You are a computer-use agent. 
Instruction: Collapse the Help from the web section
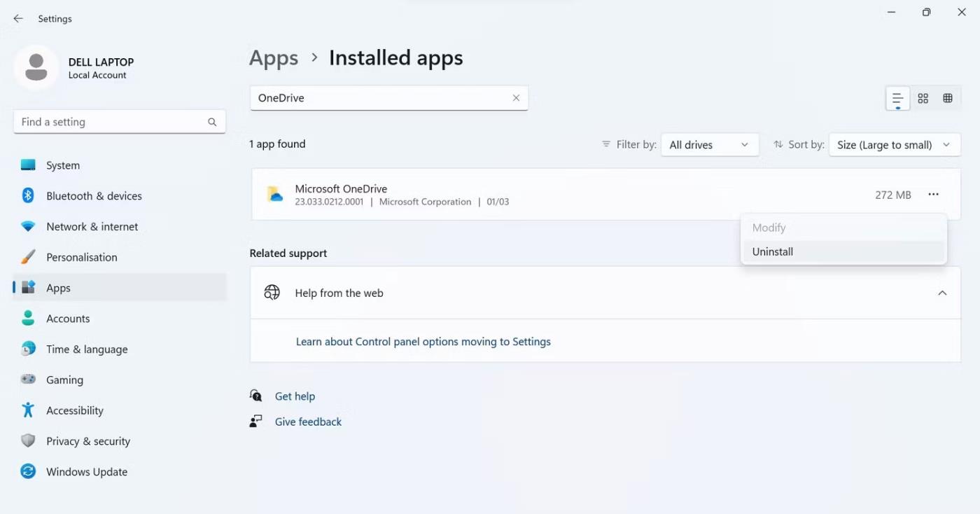[x=942, y=293]
